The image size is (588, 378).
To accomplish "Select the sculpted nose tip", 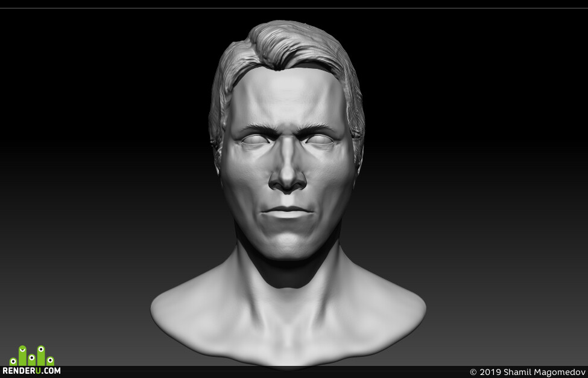I will tap(288, 182).
